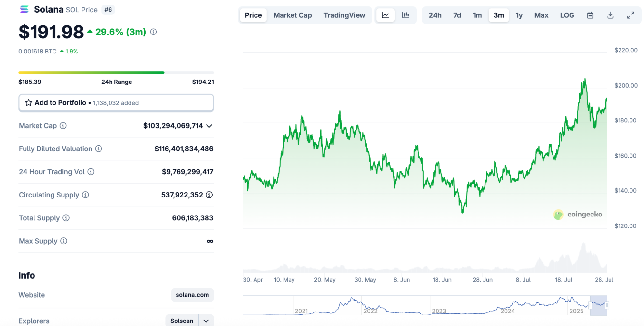
Task: Click right handle of the chart navigator
Action: 607,305
